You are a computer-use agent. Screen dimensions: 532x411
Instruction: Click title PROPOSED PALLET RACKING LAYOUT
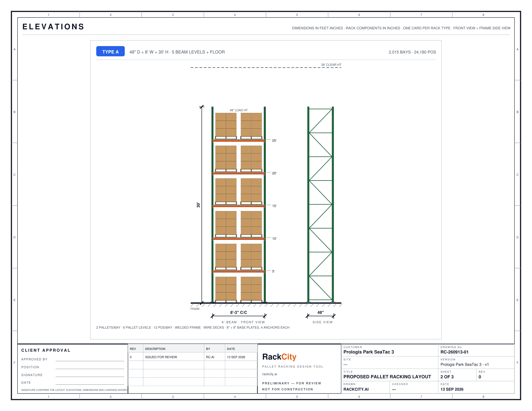click(387, 377)
